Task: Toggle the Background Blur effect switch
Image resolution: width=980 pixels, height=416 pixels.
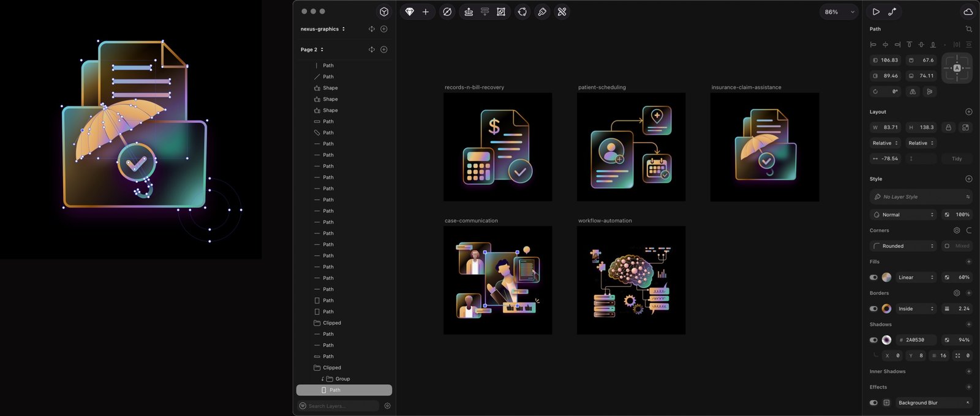Action: click(x=873, y=403)
